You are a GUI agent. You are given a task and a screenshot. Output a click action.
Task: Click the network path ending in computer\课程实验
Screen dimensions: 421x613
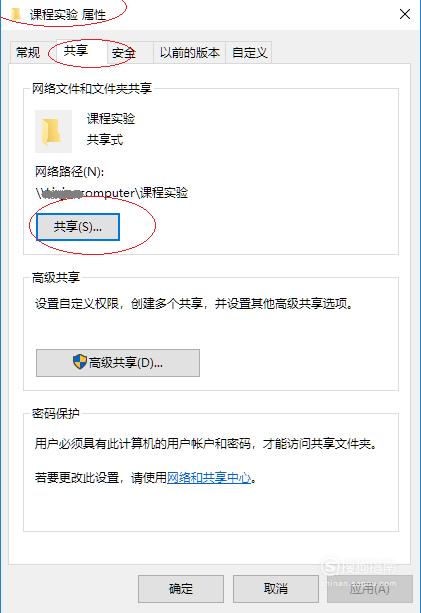tap(112, 193)
